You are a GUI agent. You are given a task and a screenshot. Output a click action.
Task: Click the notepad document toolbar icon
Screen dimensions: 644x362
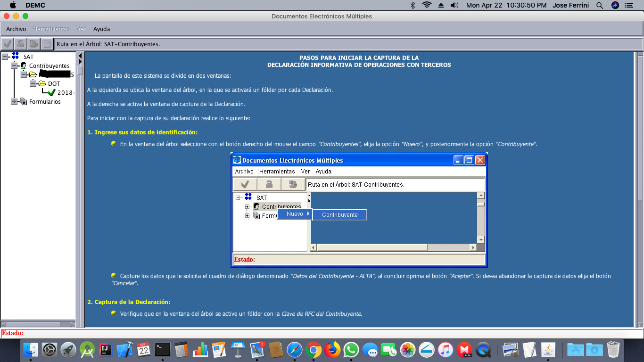point(47,44)
